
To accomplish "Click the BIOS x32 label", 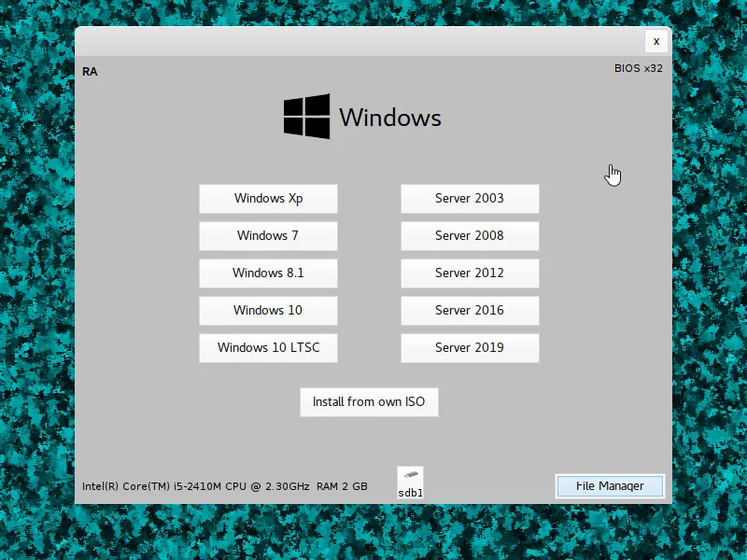I will tap(638, 68).
